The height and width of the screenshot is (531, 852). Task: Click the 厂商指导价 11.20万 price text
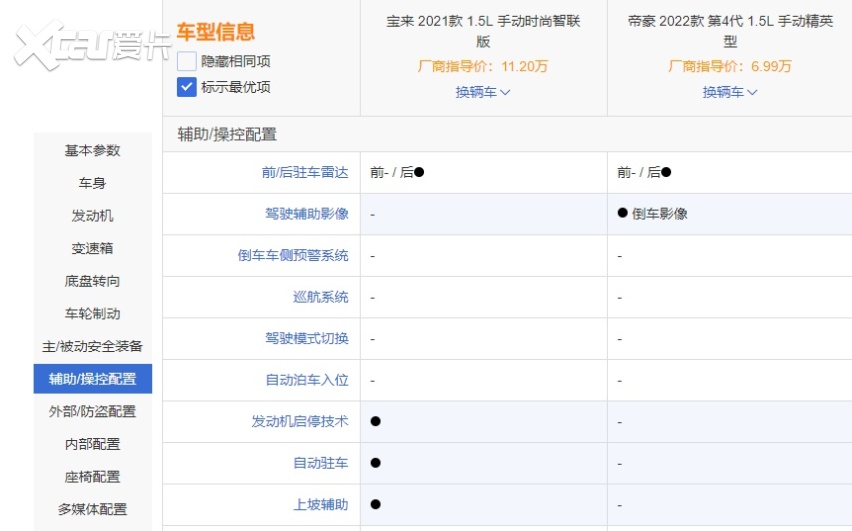point(483,66)
